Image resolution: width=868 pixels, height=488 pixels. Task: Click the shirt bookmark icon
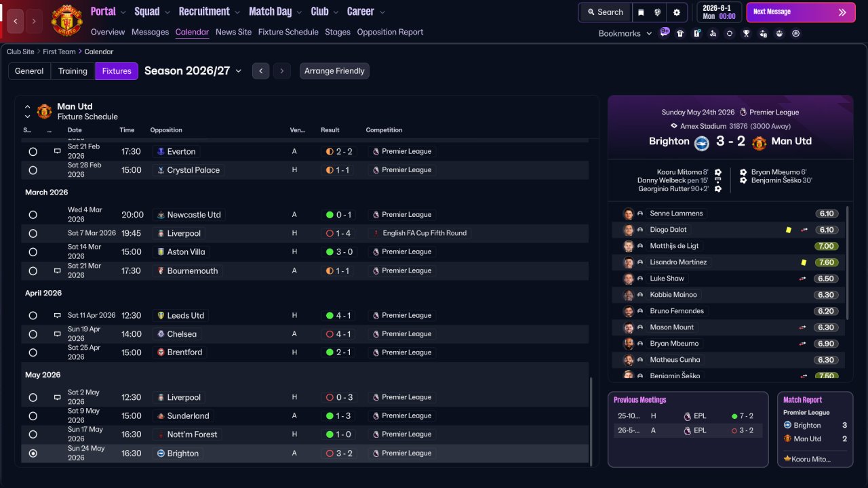tap(680, 33)
